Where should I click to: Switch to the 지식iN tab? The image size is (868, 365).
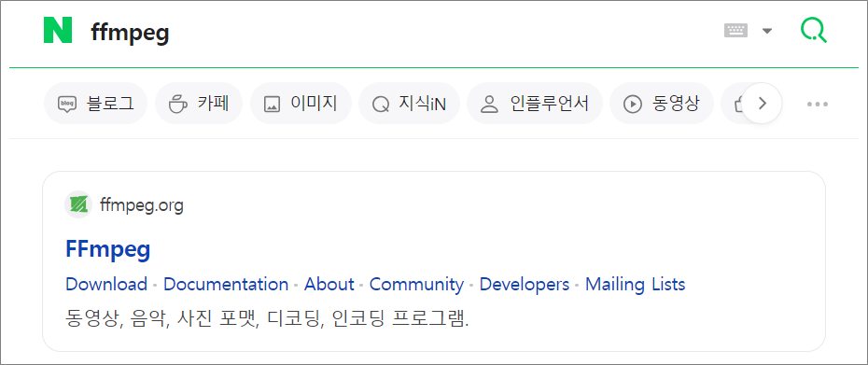(409, 103)
